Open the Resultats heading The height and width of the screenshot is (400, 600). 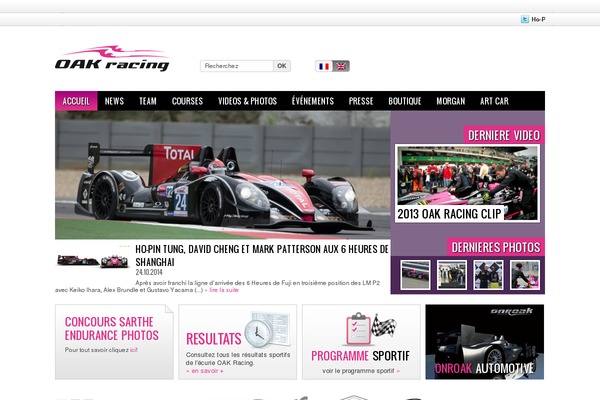point(214,339)
